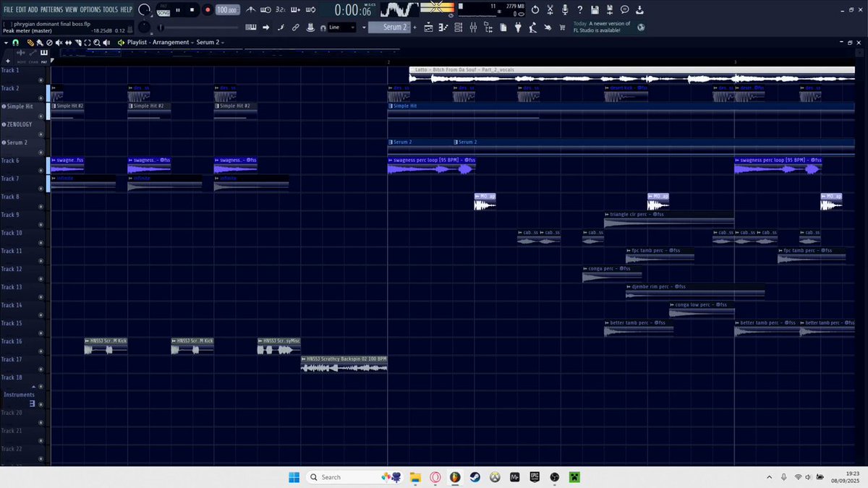Open the Line snap dropdown

pyautogui.click(x=342, y=27)
